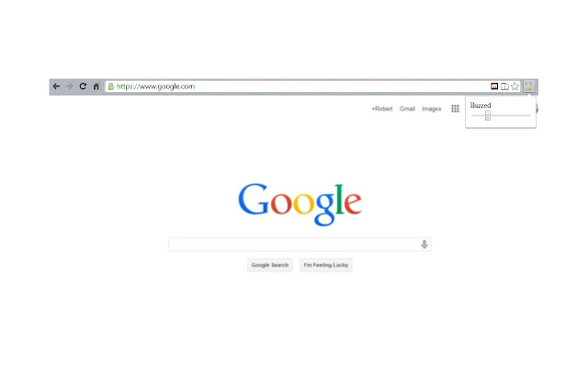588x368 pixels.
Task: Click the Buzzed slider handle
Action: click(488, 116)
